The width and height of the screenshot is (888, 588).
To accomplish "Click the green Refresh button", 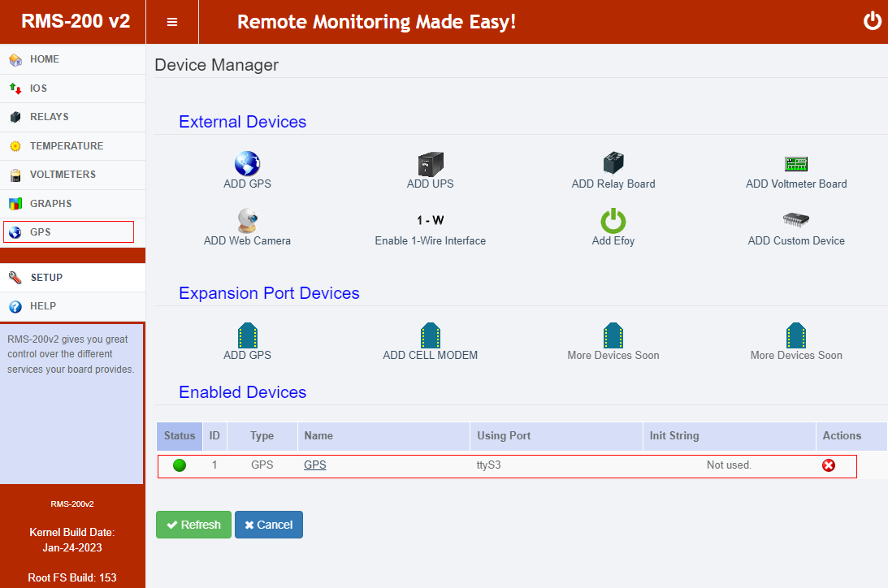I will click(193, 525).
